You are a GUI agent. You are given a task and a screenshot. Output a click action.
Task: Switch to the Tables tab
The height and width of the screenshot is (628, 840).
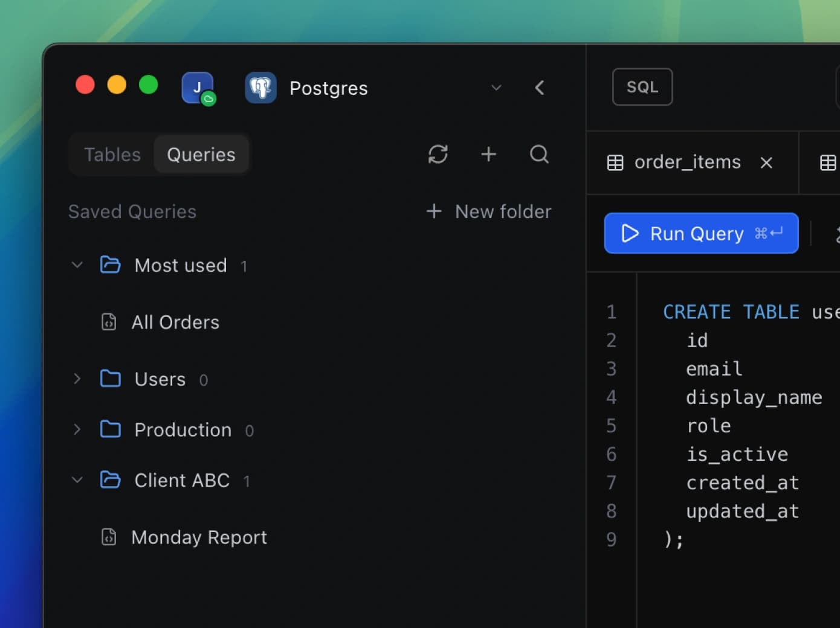[x=111, y=154]
